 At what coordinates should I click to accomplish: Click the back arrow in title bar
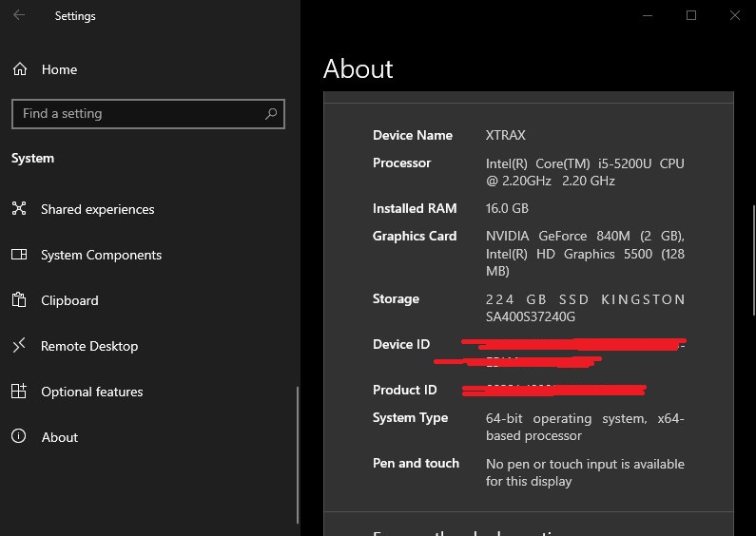(x=19, y=16)
